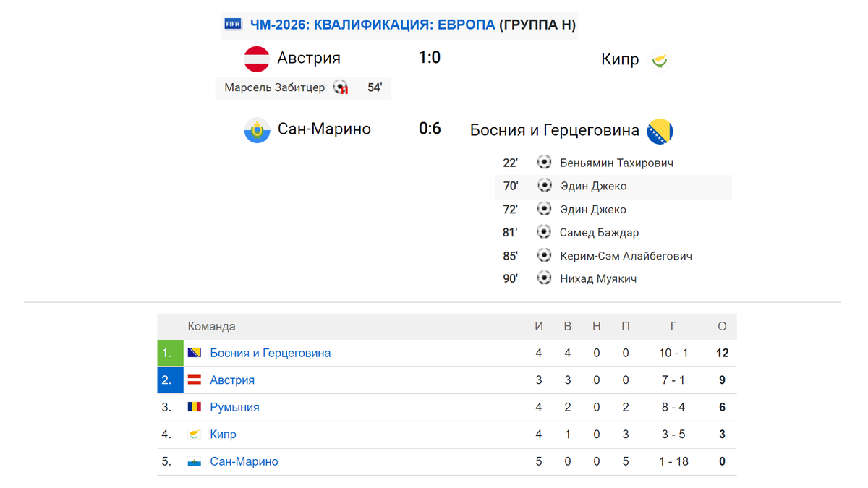The width and height of the screenshot is (868, 488).
Task: Click the goal ball icon at minute 81'
Action: (545, 232)
